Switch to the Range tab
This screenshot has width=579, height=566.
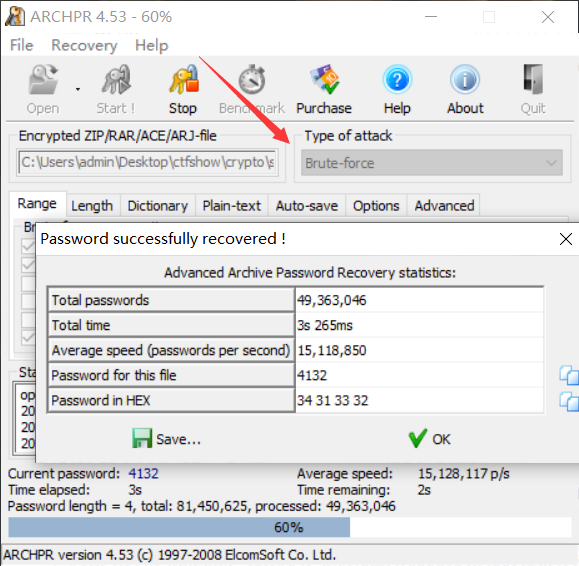[37, 203]
